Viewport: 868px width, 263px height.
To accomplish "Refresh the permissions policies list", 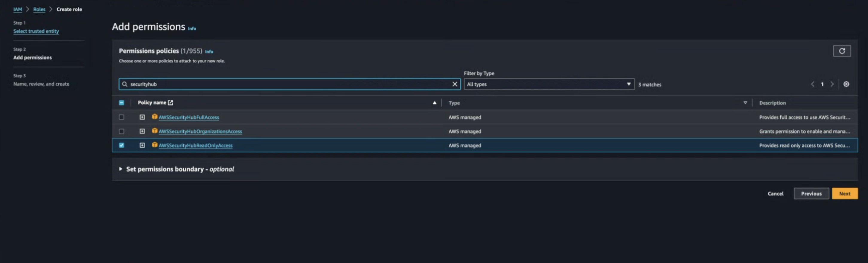I will tap(841, 51).
